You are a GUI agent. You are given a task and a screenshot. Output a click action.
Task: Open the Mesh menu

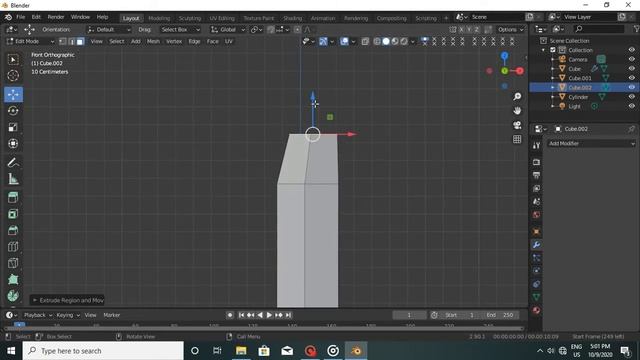point(153,41)
